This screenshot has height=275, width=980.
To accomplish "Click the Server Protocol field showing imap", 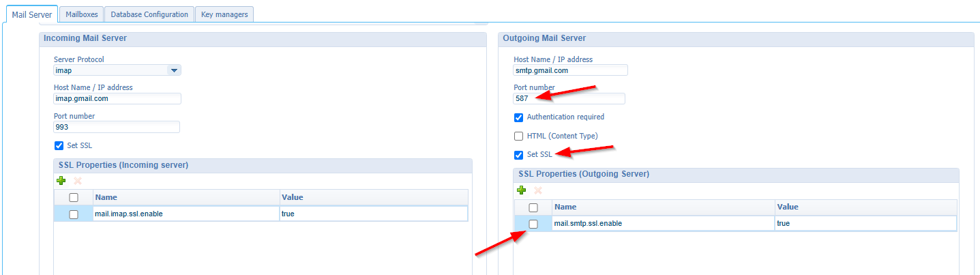I will coord(110,70).
